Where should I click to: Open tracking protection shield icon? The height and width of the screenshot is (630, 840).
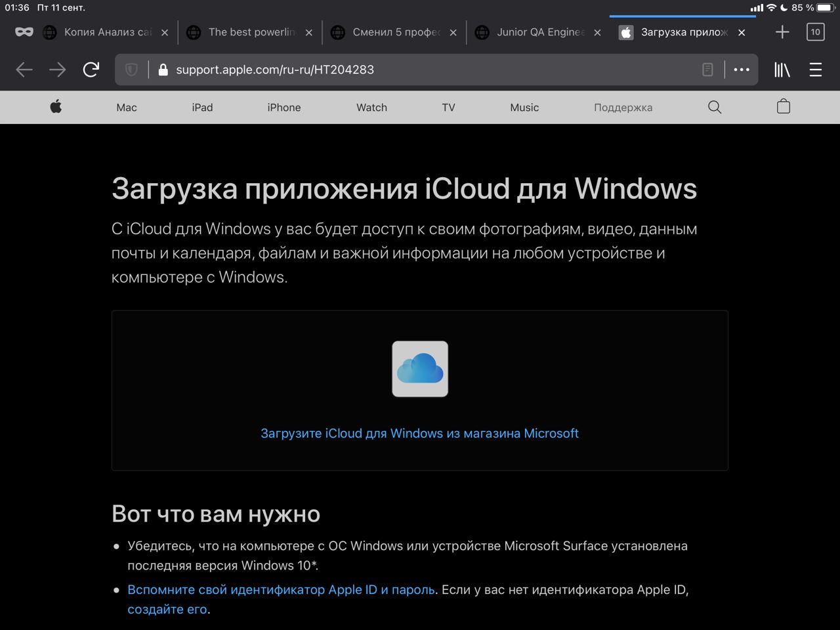point(131,70)
